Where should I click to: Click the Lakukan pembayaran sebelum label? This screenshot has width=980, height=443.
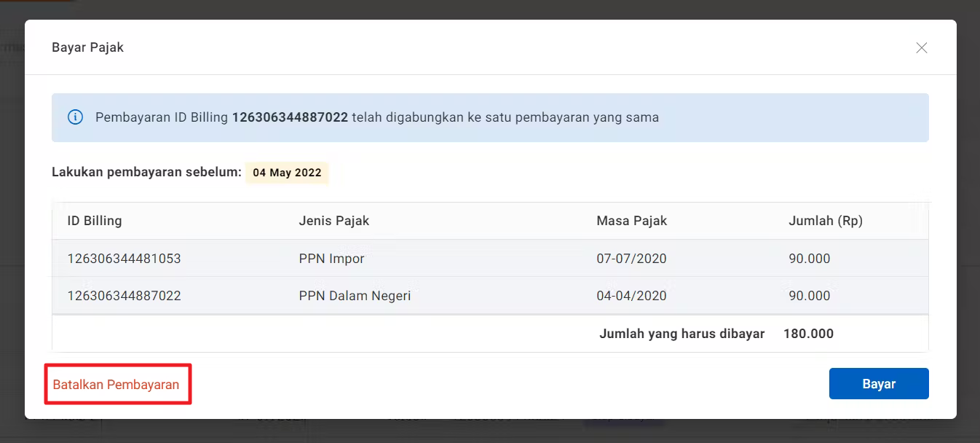click(146, 173)
